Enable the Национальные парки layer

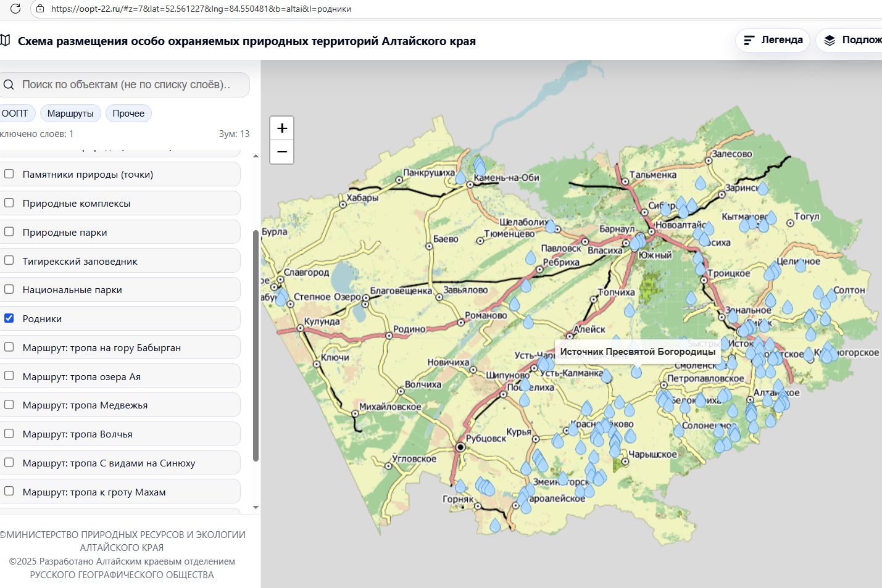(x=9, y=289)
